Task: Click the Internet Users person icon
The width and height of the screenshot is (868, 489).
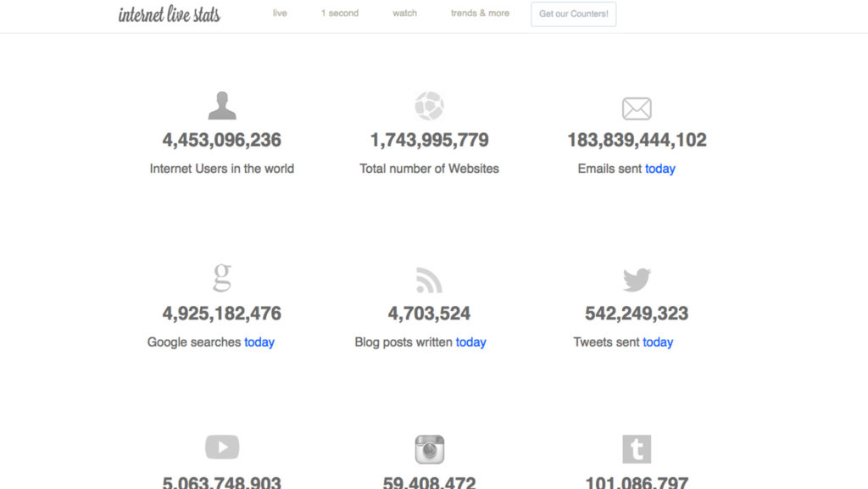Action: [x=222, y=106]
